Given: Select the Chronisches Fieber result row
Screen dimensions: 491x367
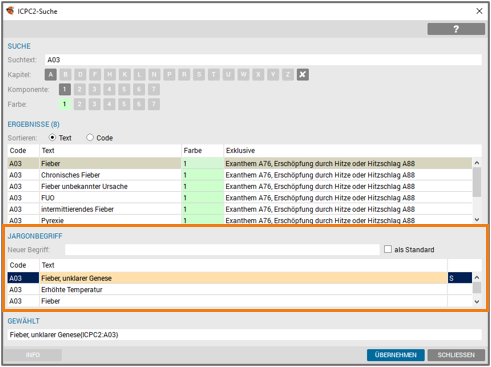Looking at the screenshot, I should pos(240,175).
